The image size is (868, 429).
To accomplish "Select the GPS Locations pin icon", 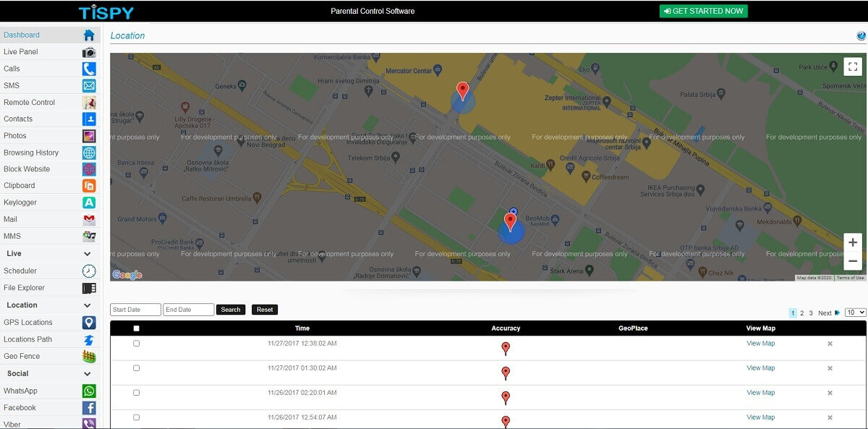I will coord(88,323).
